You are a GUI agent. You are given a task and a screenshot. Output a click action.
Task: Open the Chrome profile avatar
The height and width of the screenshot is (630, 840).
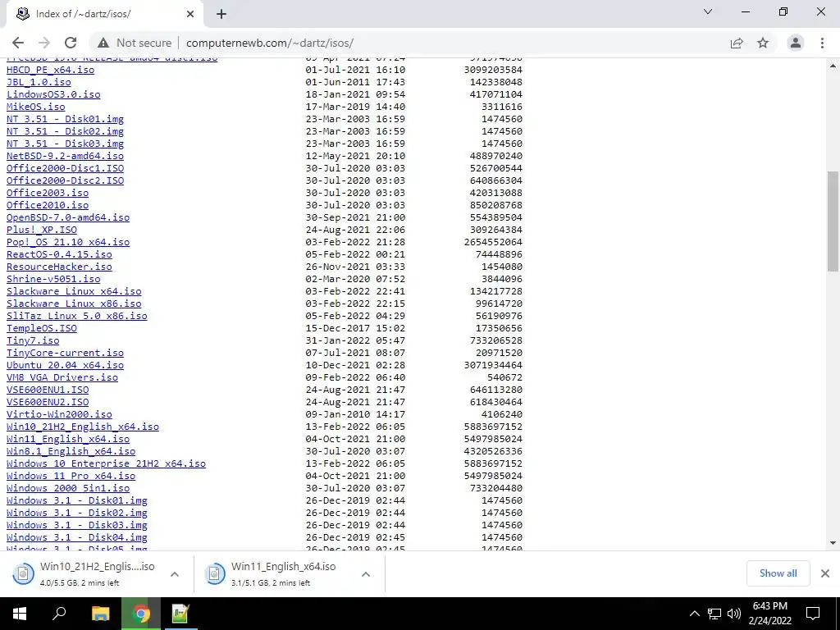tap(796, 43)
